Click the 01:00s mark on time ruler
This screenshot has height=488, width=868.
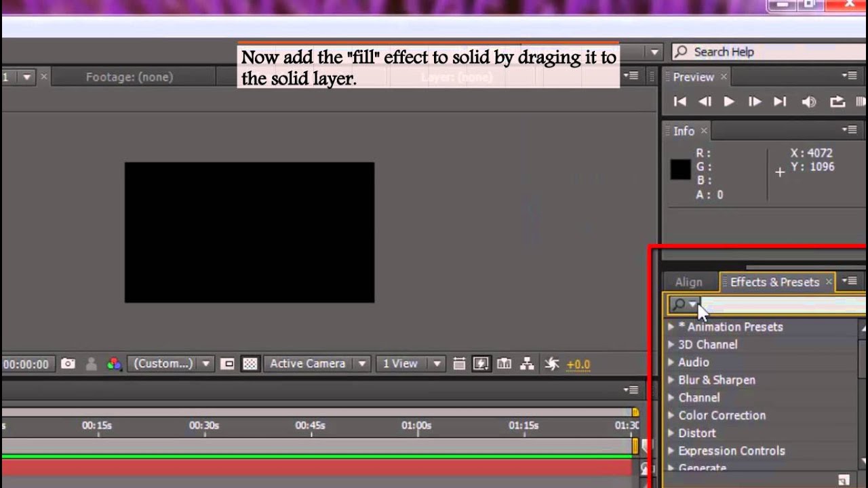tap(416, 426)
